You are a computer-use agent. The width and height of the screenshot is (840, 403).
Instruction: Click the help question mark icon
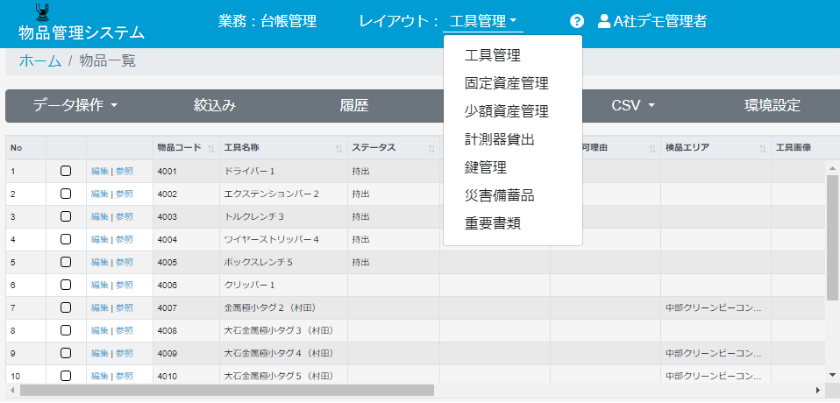577,21
